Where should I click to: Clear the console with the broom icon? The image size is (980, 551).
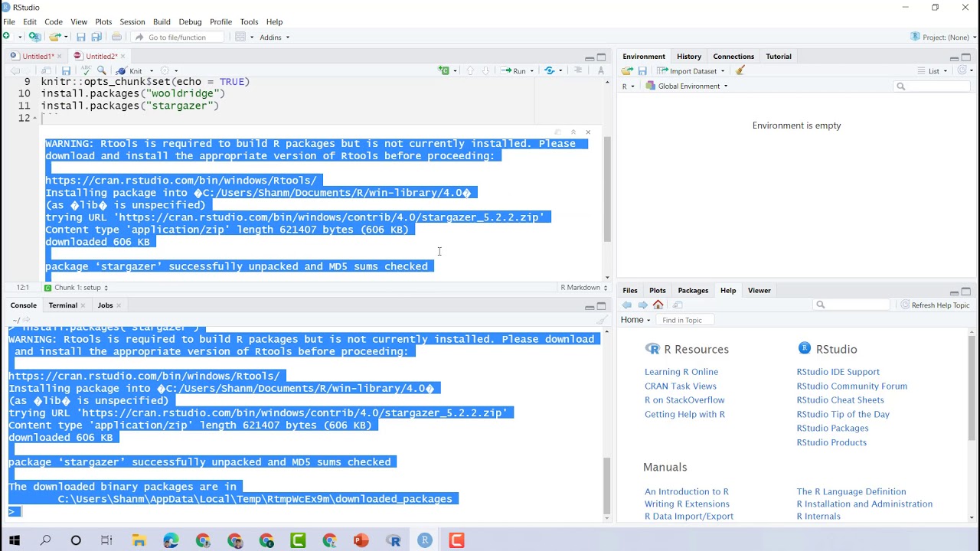click(x=602, y=320)
